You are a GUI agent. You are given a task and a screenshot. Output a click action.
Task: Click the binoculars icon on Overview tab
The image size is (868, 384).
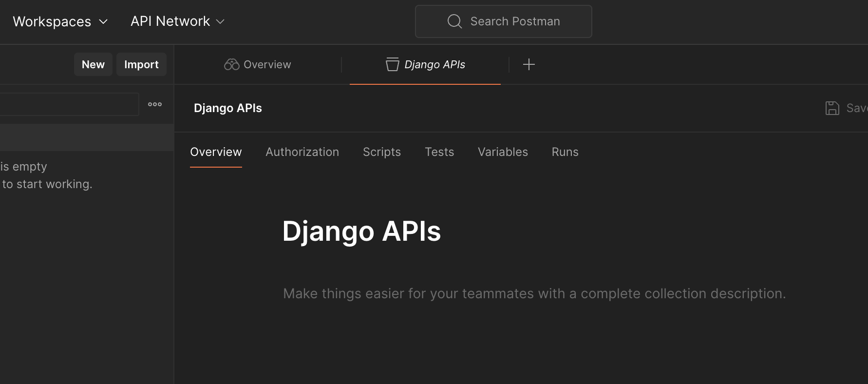point(231,64)
